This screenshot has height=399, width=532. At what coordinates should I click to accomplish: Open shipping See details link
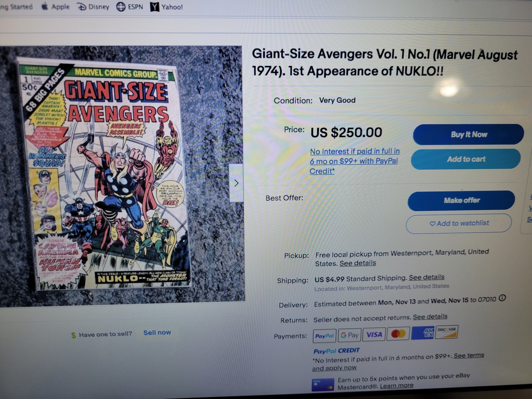point(426,277)
